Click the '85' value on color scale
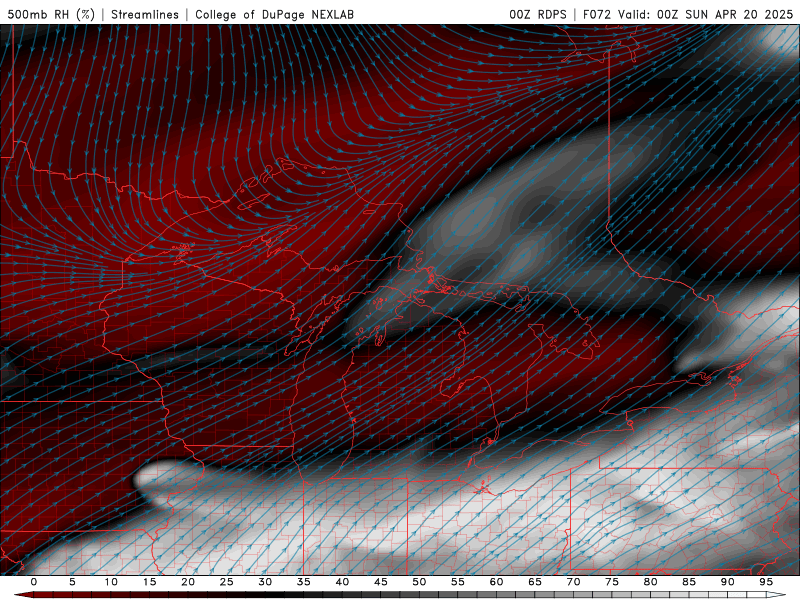 tap(689, 582)
